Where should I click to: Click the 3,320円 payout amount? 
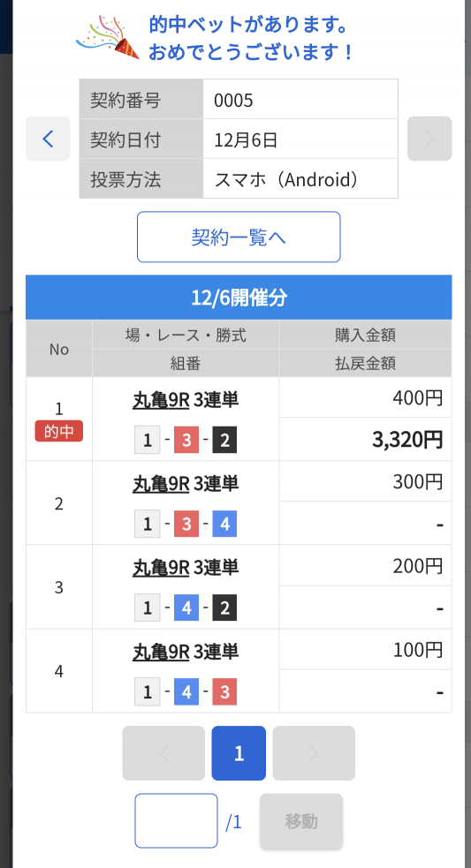click(406, 440)
